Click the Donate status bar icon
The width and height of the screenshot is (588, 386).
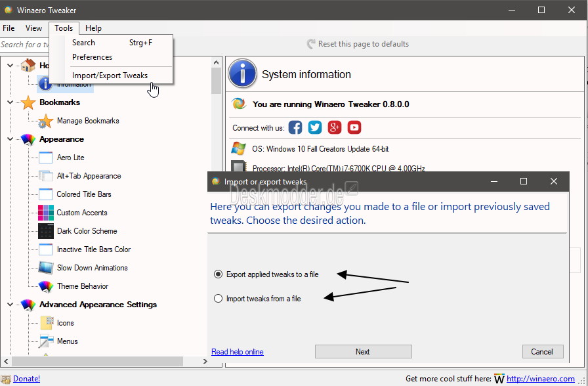(6, 379)
